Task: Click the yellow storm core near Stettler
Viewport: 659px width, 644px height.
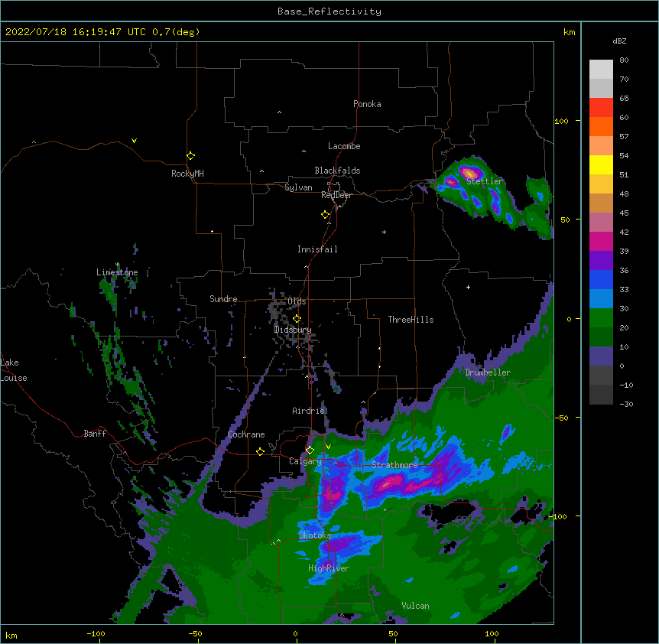Action: tap(469, 173)
